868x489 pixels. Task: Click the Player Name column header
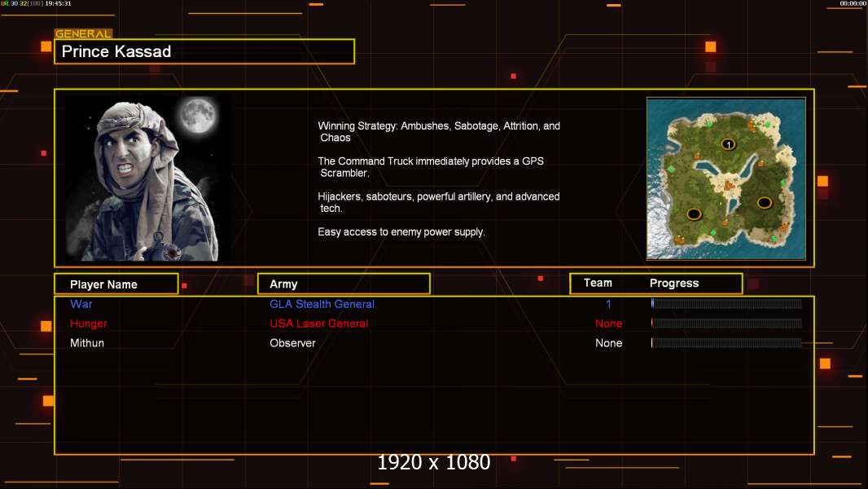116,284
